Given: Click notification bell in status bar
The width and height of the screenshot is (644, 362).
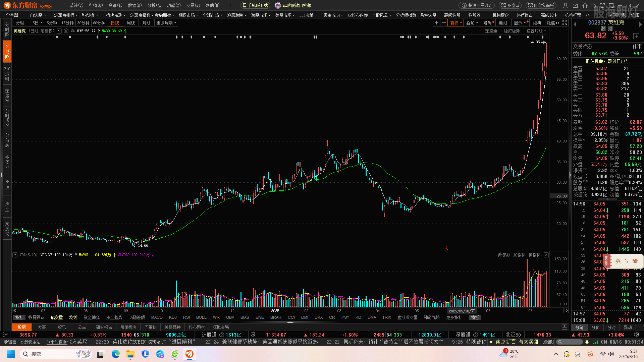Looking at the screenshot, I should 587,342.
